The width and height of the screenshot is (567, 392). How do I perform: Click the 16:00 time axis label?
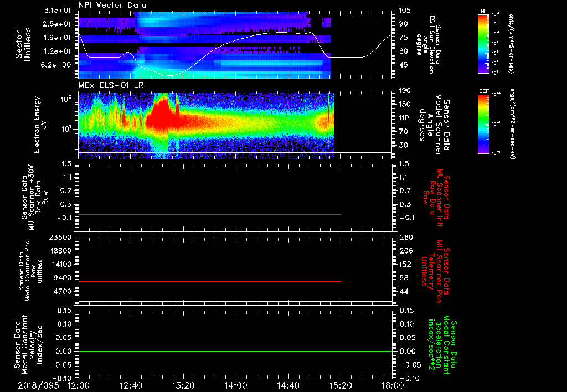coord(393,385)
